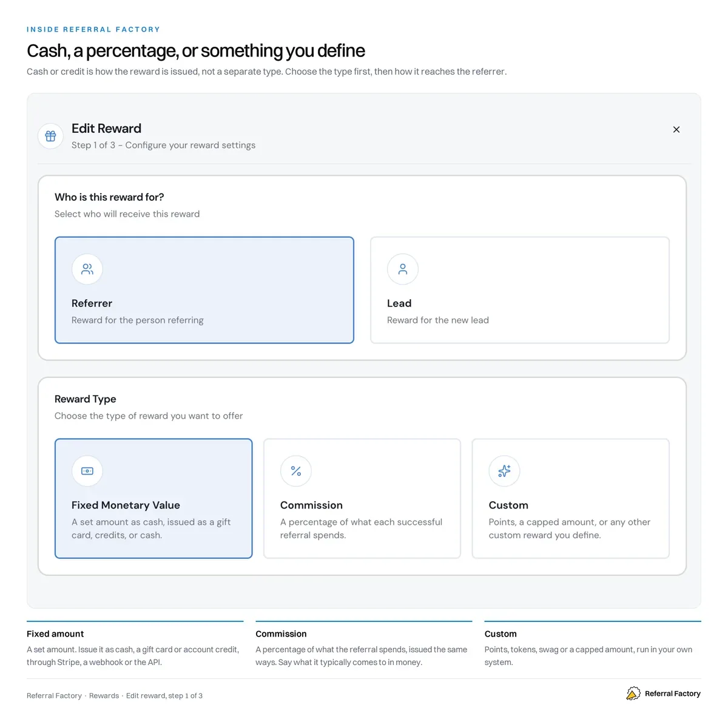Click the 'Cash, a percentage, or something you define' headline
Image resolution: width=728 pixels, height=716 pixels.
(x=196, y=51)
